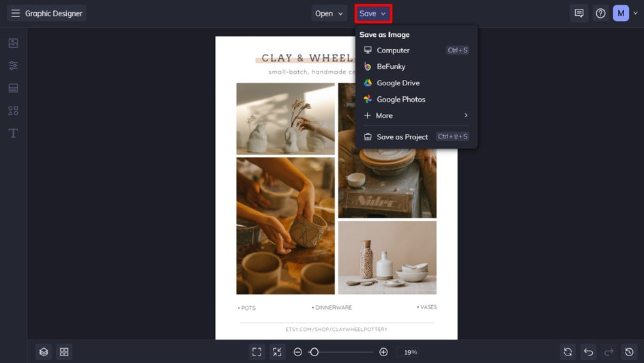This screenshot has width=644, height=363.
Task: Click the fit to screen icon
Action: click(257, 352)
